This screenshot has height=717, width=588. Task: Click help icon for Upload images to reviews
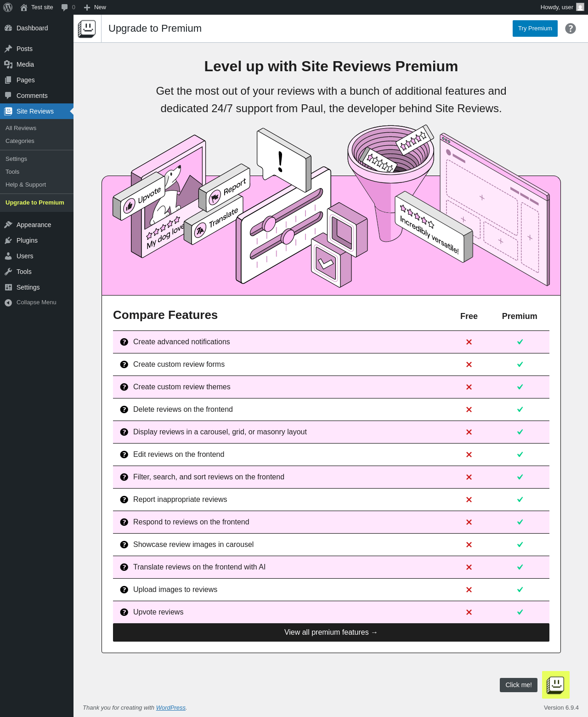124,590
